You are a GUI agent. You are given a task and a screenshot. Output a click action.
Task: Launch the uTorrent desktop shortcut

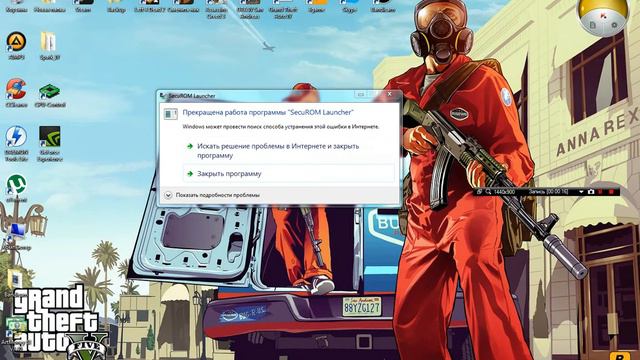click(x=16, y=188)
